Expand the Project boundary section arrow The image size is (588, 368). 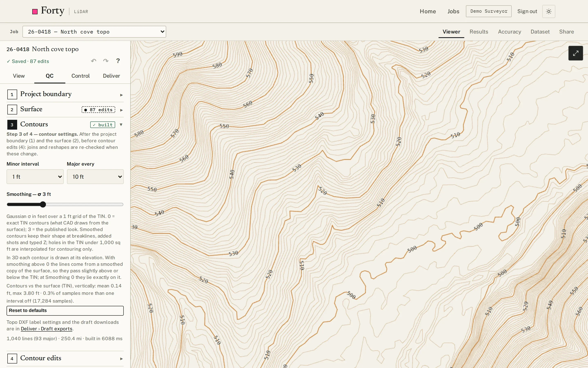[121, 95]
